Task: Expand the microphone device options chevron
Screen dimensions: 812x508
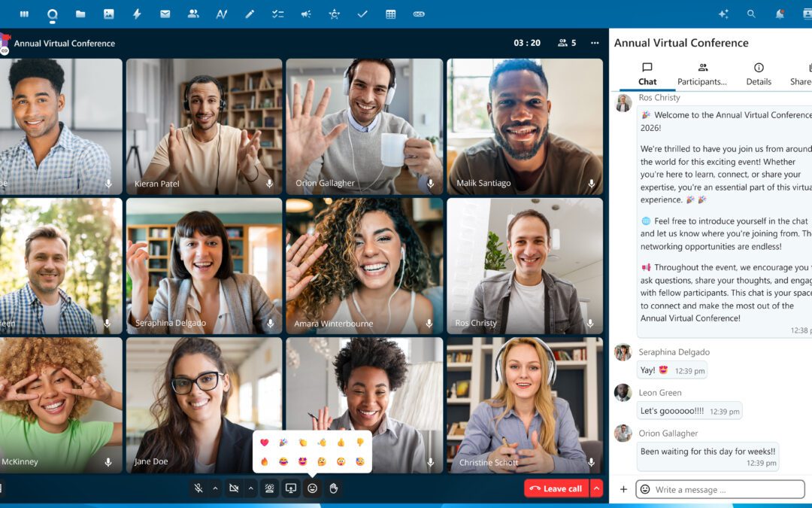Action: (215, 488)
